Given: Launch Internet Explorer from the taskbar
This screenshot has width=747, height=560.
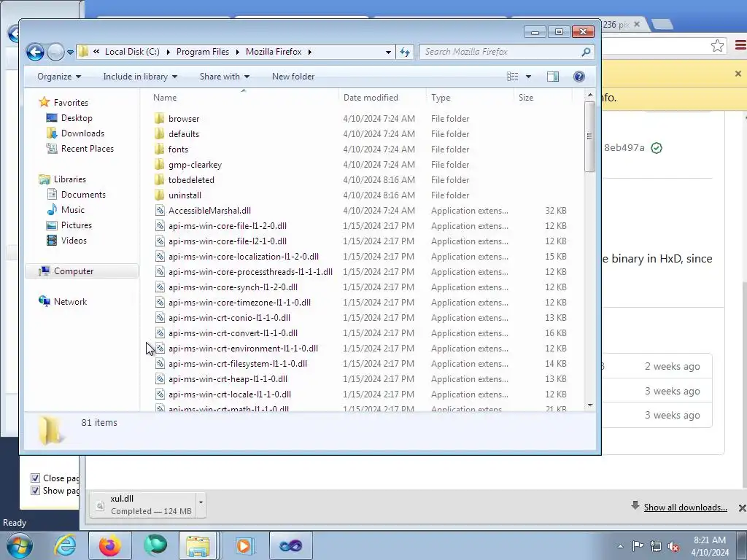Looking at the screenshot, I should click(65, 545).
